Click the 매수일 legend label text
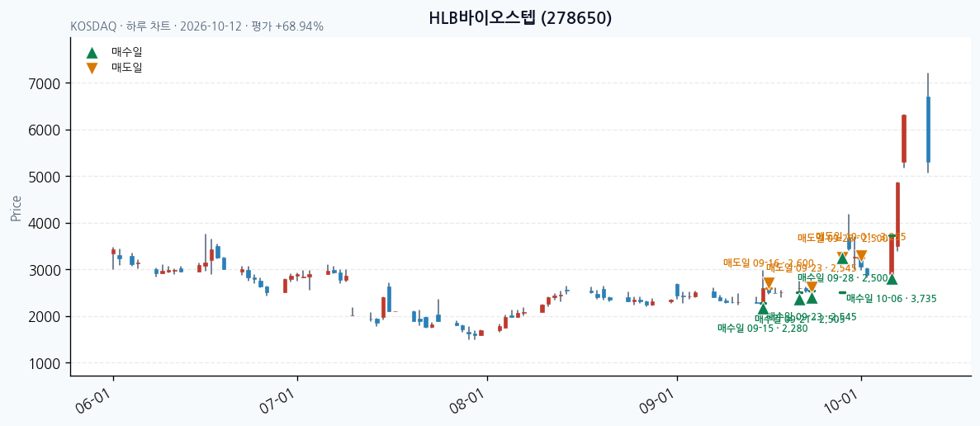The image size is (980, 426). 127,53
